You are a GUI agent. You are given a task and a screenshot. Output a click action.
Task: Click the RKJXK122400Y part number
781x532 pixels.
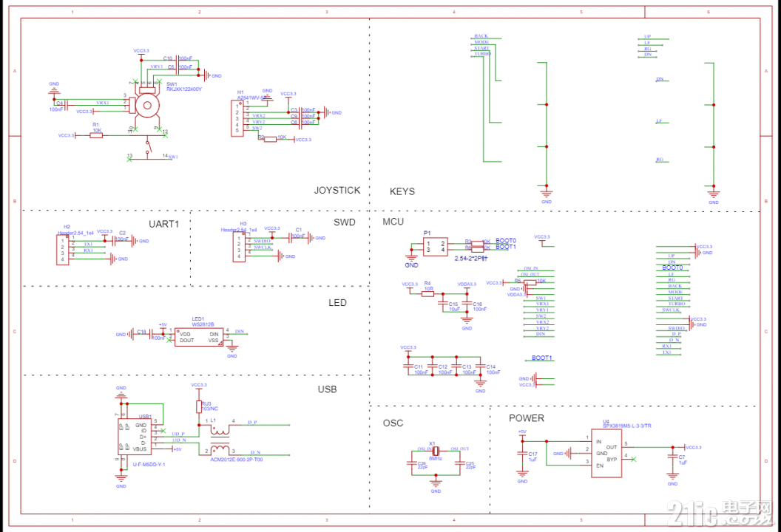(184, 89)
